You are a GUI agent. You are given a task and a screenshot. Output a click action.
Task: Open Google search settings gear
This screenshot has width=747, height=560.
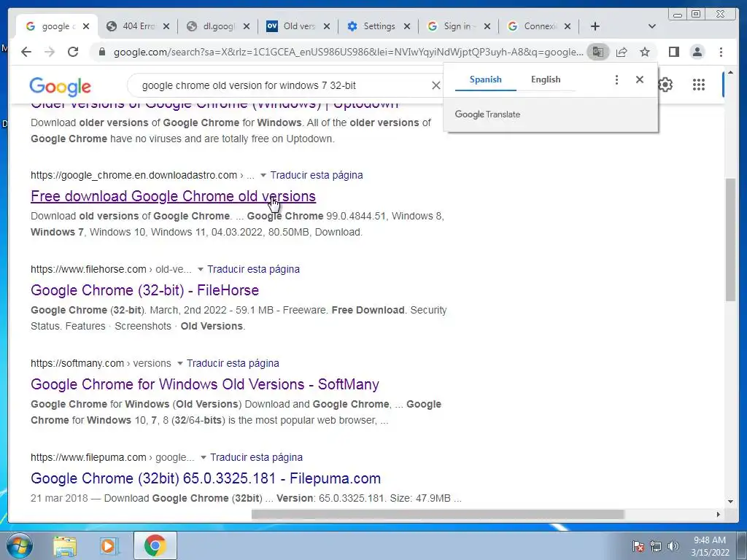point(665,85)
